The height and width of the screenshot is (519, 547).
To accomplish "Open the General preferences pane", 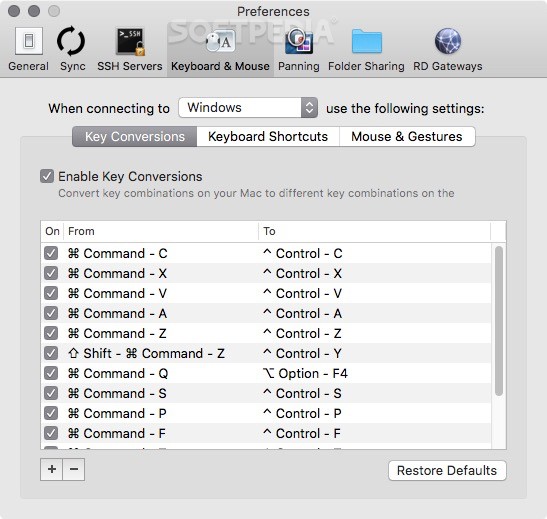I will (x=29, y=49).
